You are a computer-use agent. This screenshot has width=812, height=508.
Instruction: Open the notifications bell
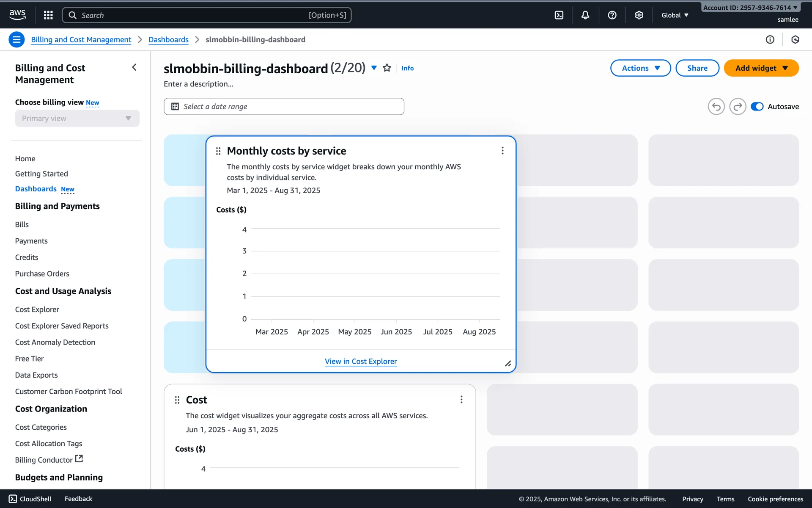tap(585, 15)
